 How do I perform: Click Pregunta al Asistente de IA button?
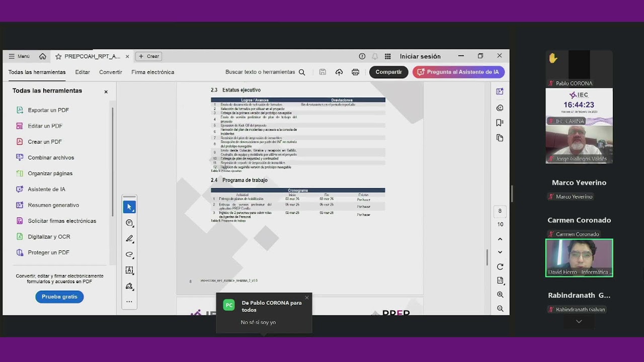[458, 72]
